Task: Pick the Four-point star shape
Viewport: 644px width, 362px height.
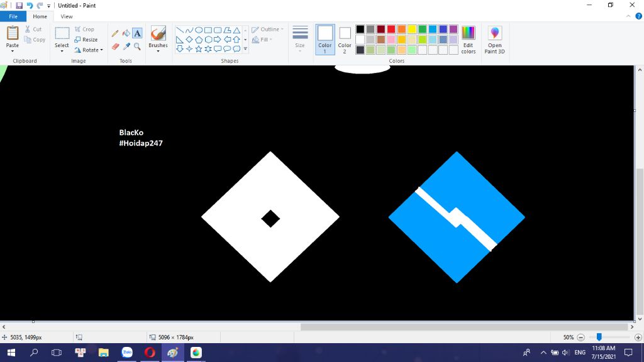Action: pyautogui.click(x=189, y=49)
